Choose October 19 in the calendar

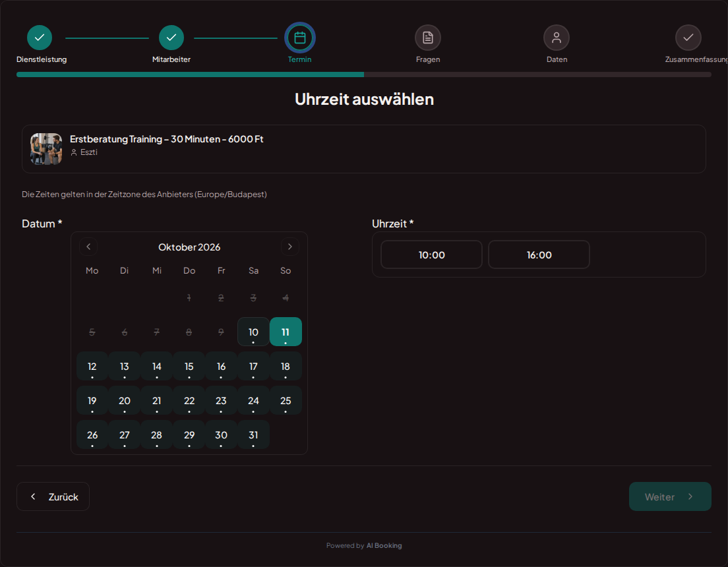92,400
